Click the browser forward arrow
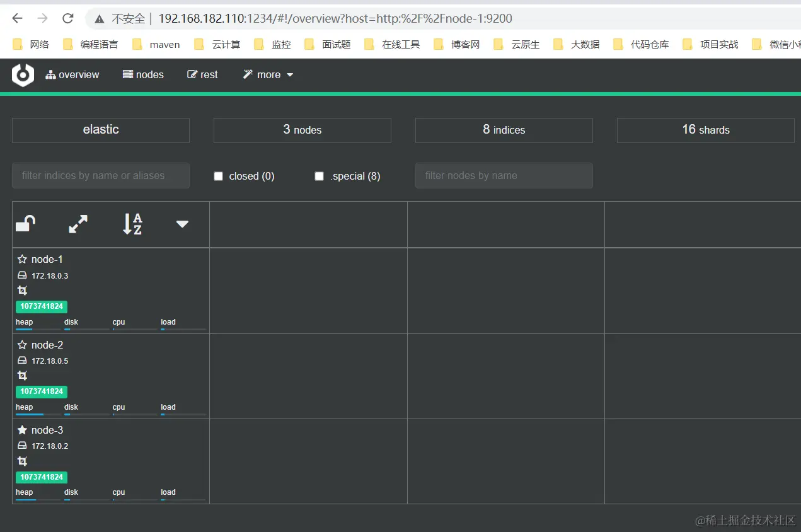 (42, 19)
